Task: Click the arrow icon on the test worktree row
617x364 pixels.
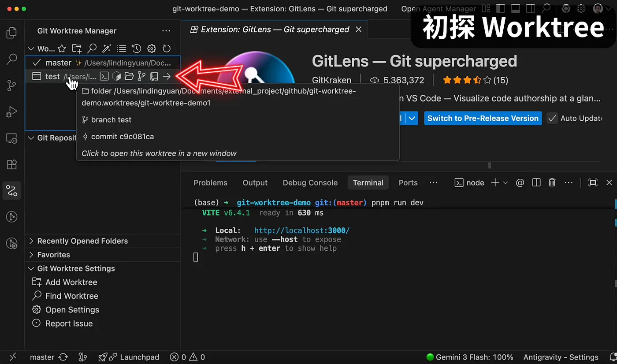Action: [167, 77]
